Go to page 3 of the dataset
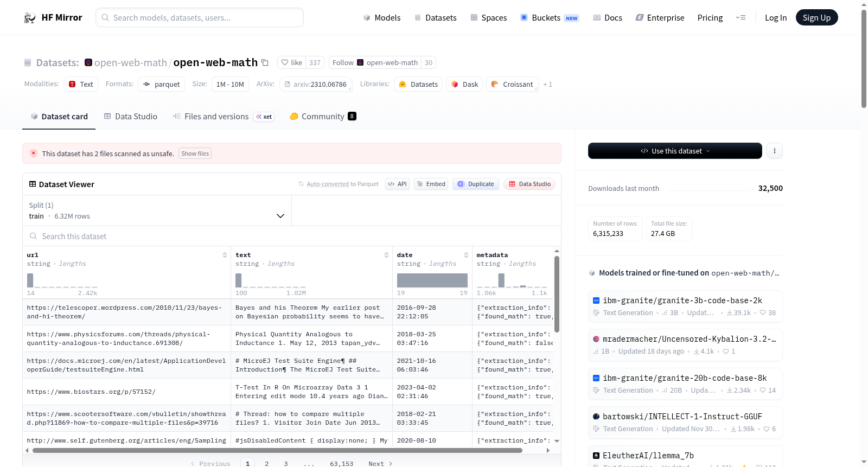Image resolution: width=868 pixels, height=467 pixels. (x=286, y=464)
